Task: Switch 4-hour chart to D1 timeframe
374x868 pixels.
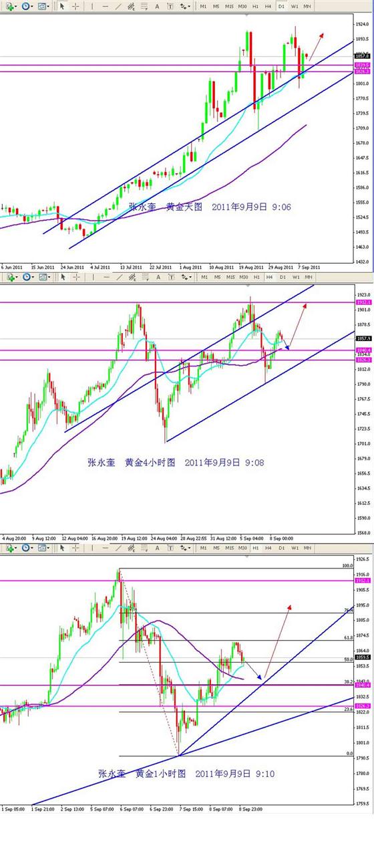Action: point(283,277)
